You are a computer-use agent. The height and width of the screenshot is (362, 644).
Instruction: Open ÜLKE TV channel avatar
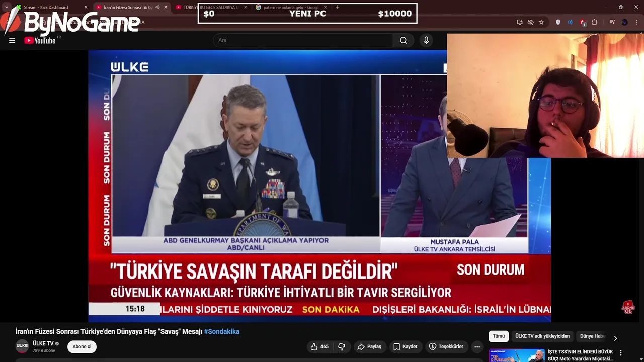[22, 346]
